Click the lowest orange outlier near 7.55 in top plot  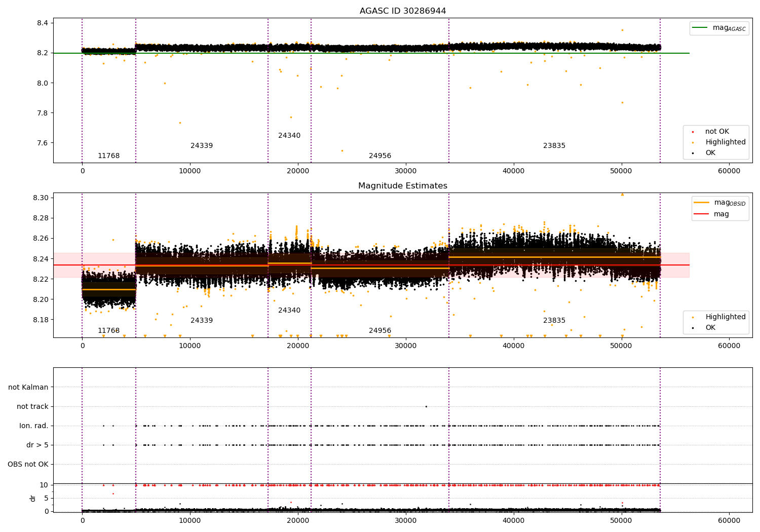click(x=342, y=150)
